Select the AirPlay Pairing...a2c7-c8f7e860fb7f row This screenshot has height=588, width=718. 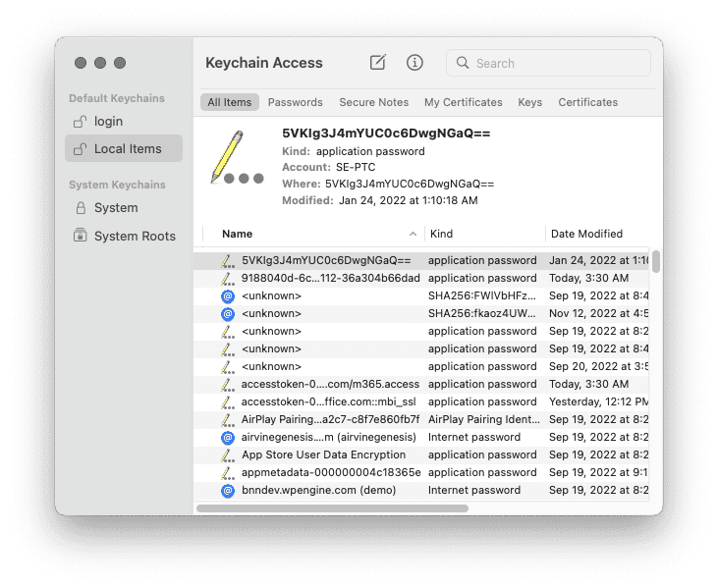[420, 419]
